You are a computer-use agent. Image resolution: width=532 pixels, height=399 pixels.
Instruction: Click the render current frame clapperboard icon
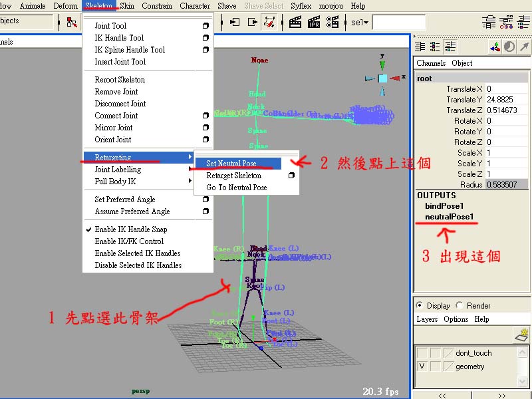click(x=295, y=23)
